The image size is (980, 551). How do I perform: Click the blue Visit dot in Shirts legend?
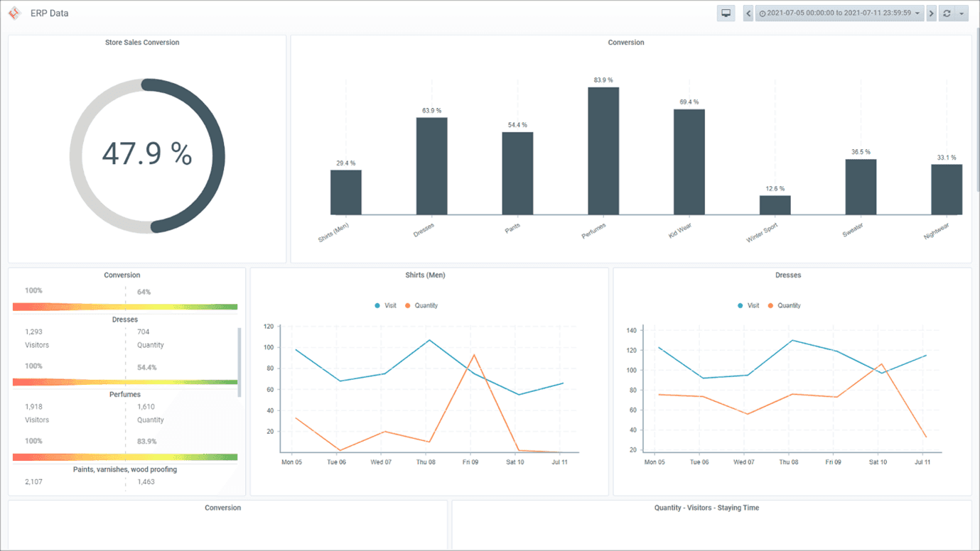click(x=377, y=305)
